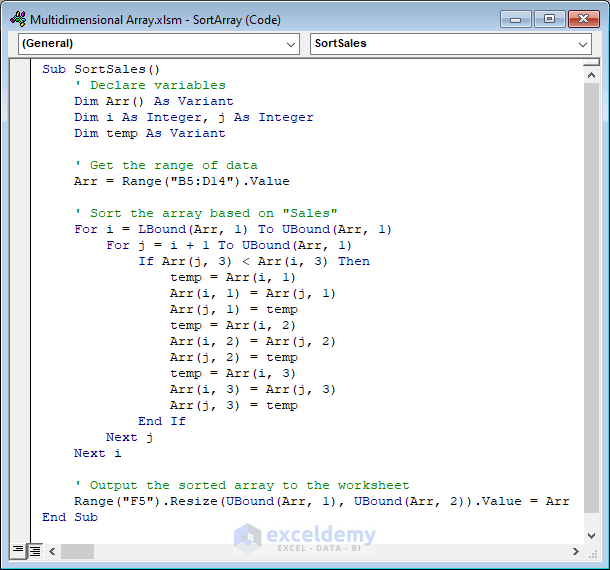Click the split bar above vertical scrollbar

pos(591,62)
